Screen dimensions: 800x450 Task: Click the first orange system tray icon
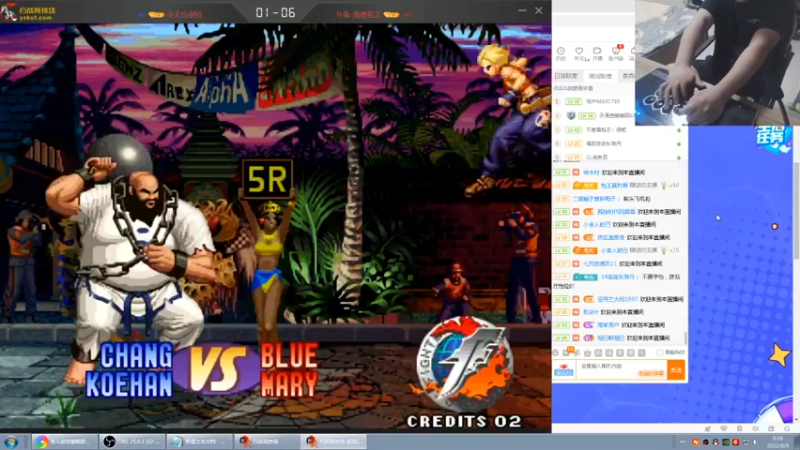695,442
